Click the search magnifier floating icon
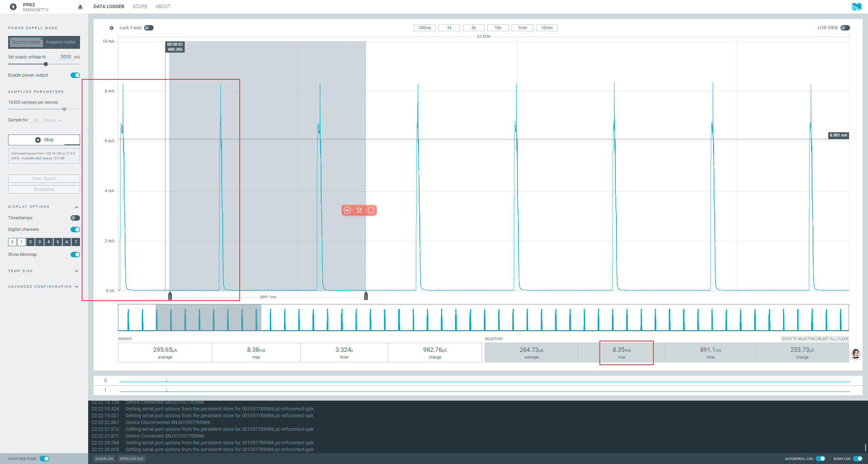 pos(371,210)
